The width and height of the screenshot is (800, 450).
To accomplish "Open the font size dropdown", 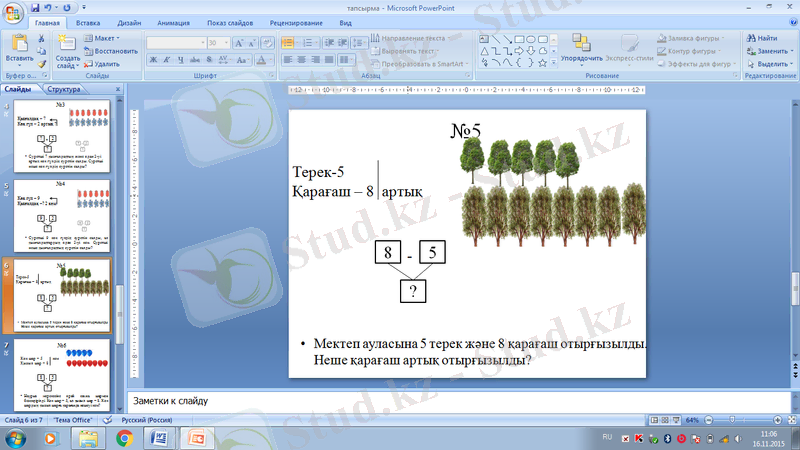I will [226, 43].
